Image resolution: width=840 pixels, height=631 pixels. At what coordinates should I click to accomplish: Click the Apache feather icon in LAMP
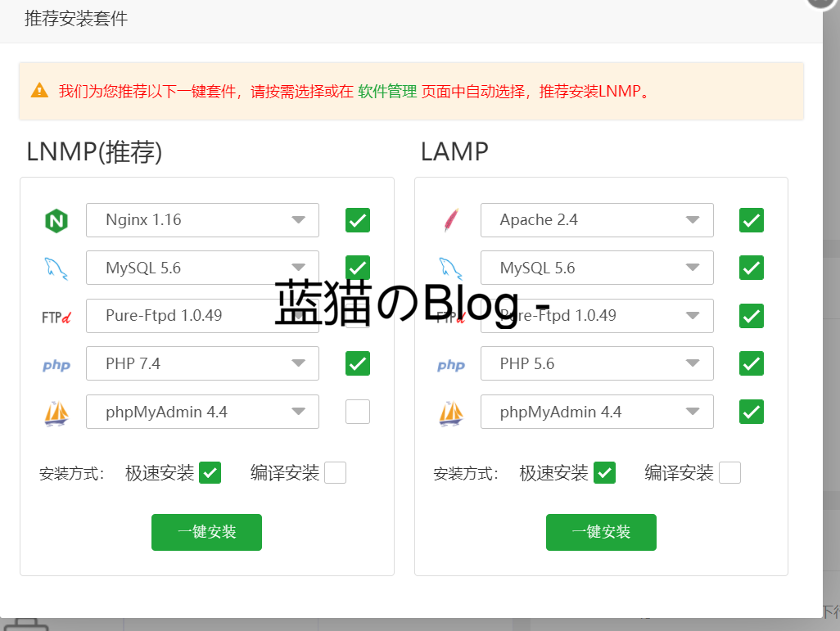450,220
